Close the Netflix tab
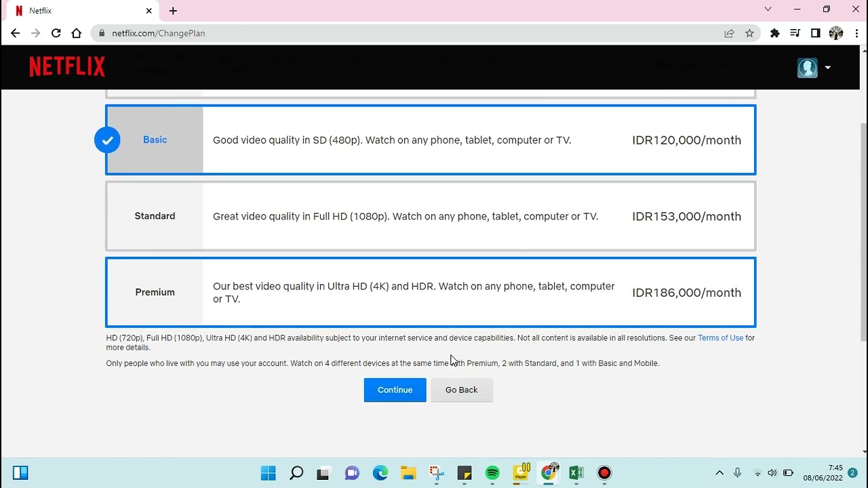The image size is (868, 488). pyautogui.click(x=149, y=11)
